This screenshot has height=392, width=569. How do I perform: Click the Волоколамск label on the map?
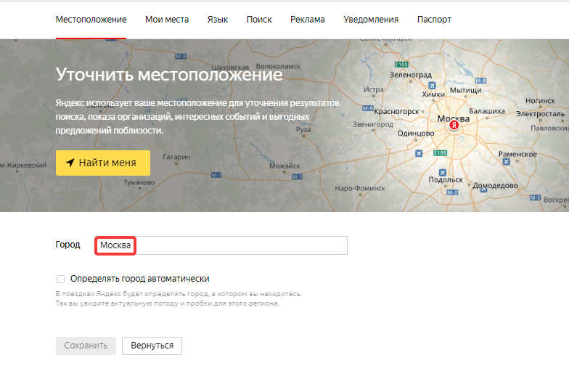tap(278, 67)
